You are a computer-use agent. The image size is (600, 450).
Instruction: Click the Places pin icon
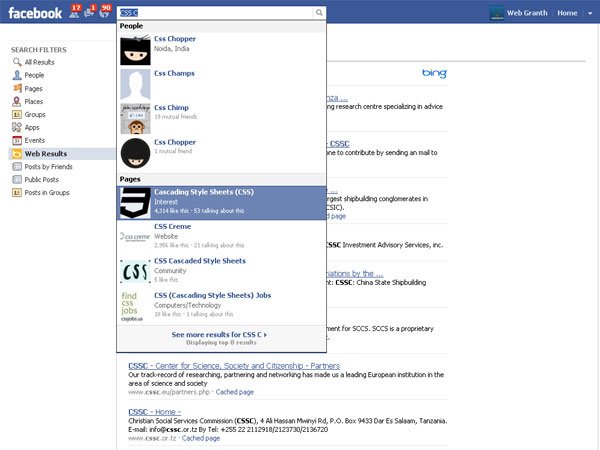click(x=17, y=101)
